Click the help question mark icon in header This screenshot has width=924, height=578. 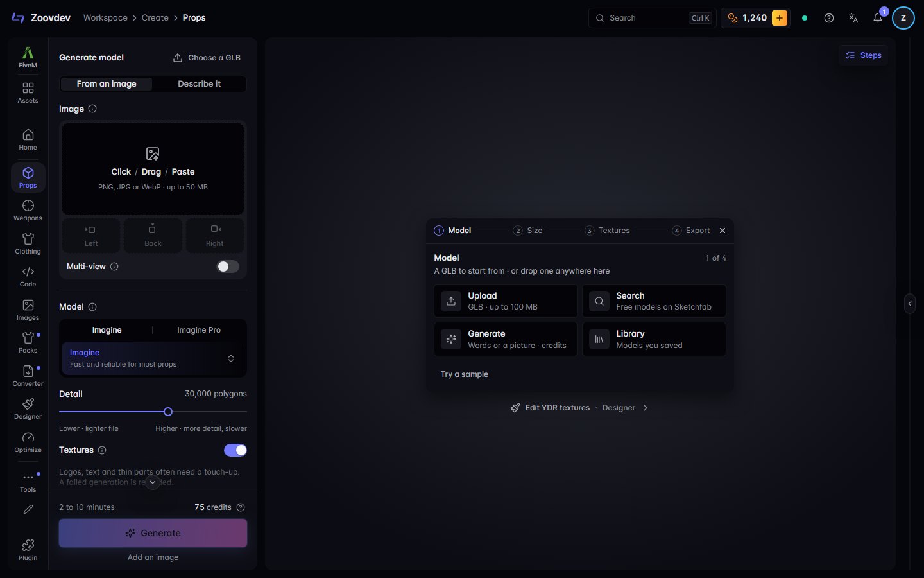[829, 18]
